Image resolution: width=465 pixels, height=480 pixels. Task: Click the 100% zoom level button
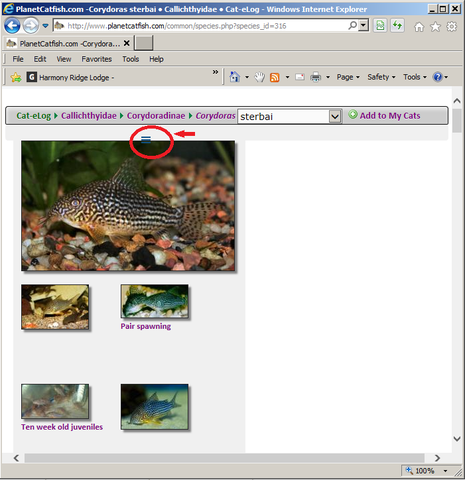click(420, 471)
